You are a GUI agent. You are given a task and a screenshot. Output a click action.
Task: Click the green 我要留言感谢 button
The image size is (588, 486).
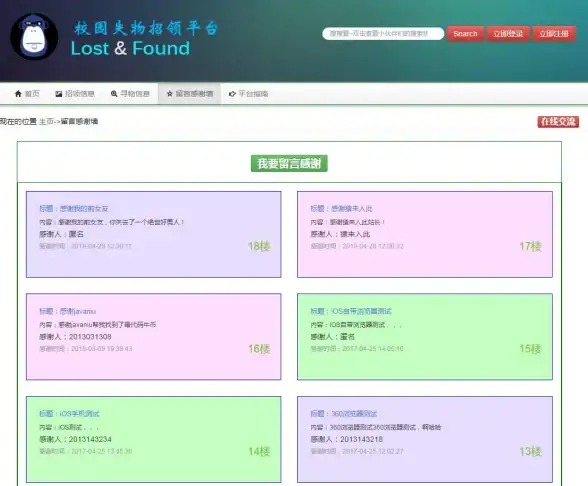[289, 164]
